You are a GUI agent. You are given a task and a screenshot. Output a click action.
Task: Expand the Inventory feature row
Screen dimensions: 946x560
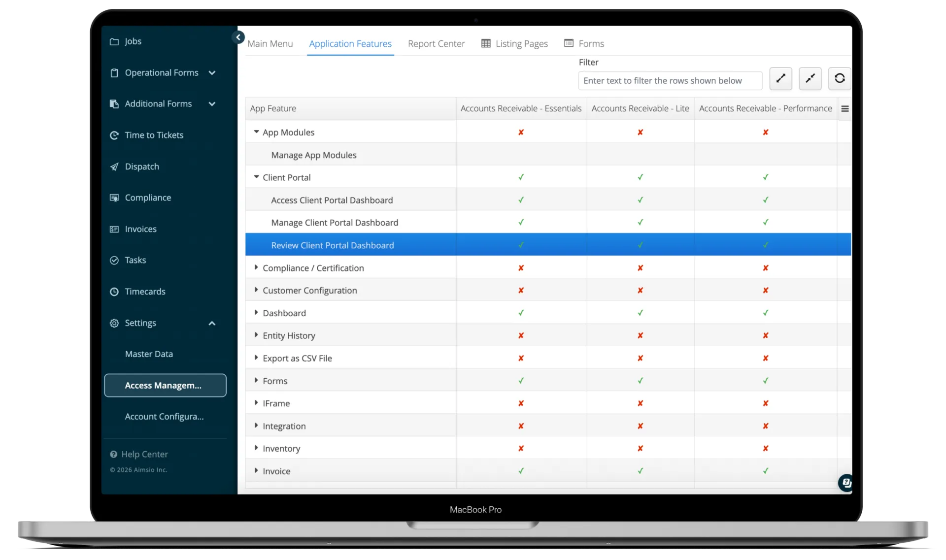pos(256,448)
